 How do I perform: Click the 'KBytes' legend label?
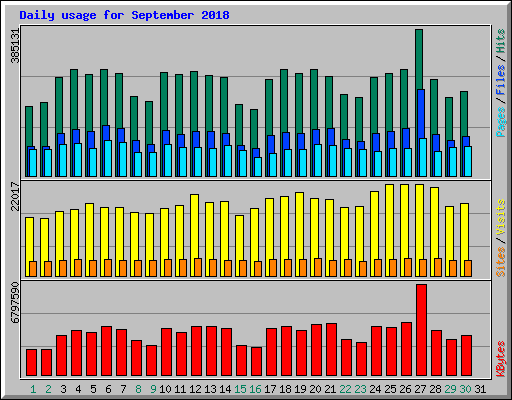[501, 359]
